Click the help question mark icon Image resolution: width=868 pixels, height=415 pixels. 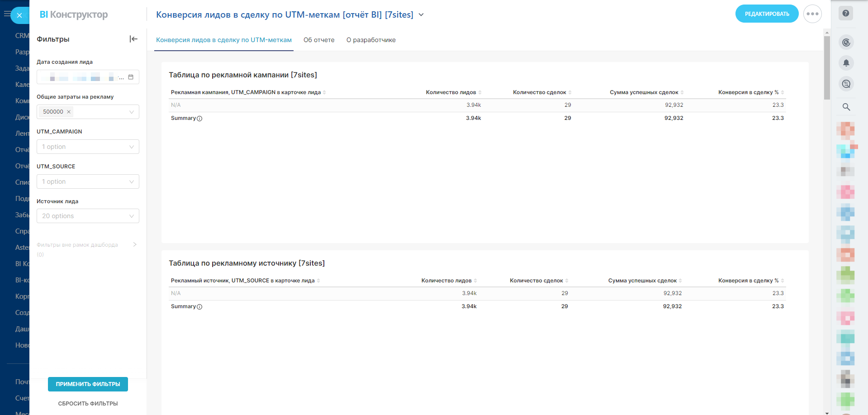pos(845,13)
